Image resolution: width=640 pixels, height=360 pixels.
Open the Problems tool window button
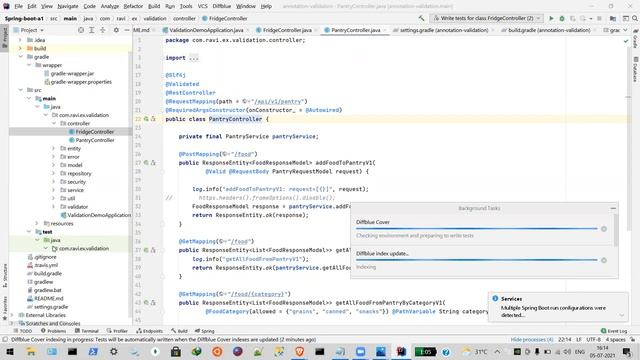53,331
